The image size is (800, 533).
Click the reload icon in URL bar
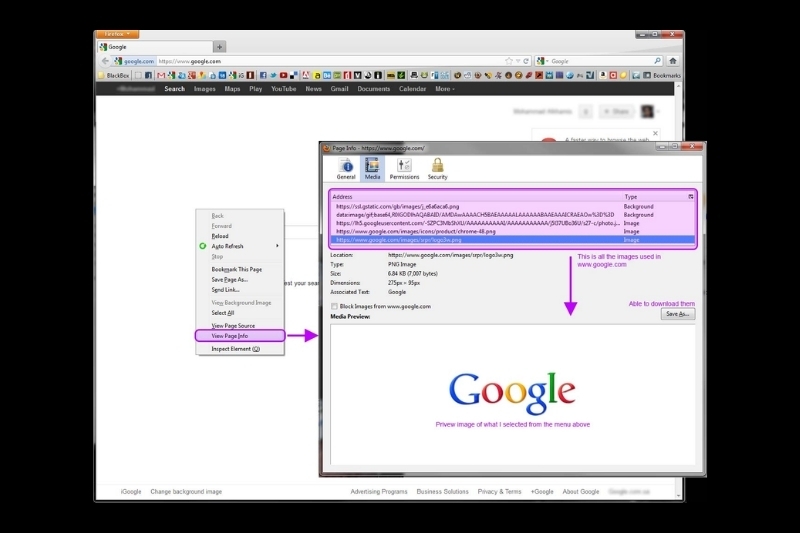[526, 61]
